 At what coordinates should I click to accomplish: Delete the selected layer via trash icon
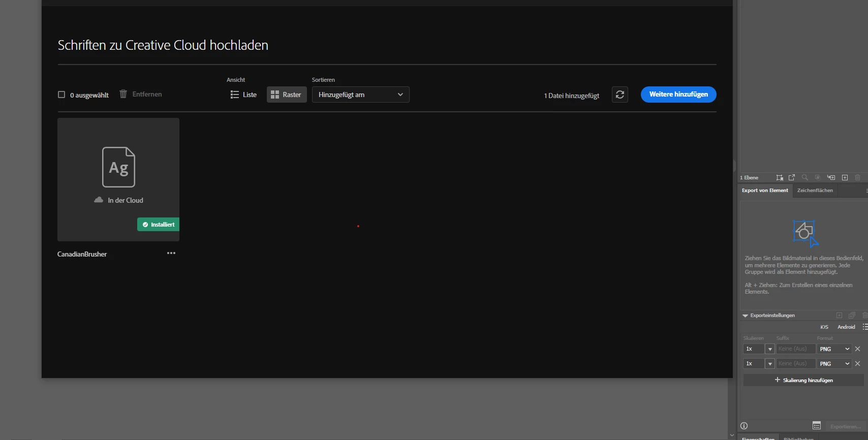pyautogui.click(x=858, y=177)
